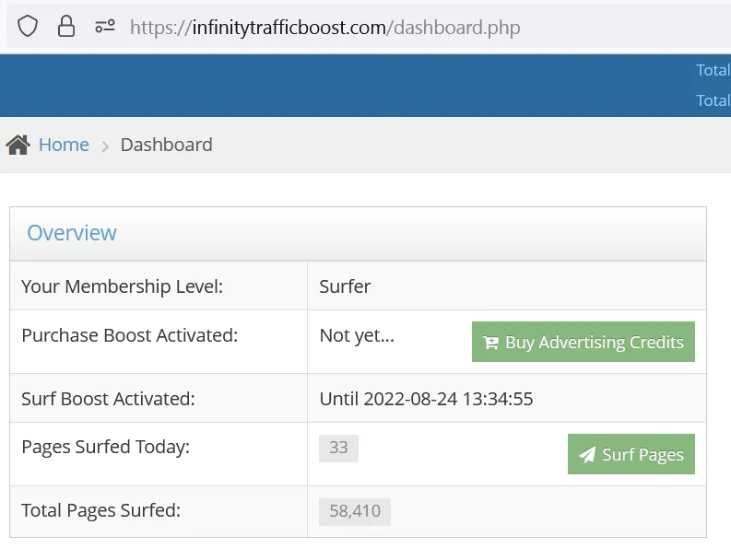Image resolution: width=731 pixels, height=560 pixels.
Task: Click the Total Pages Surfed badge 58,410
Action: click(355, 511)
